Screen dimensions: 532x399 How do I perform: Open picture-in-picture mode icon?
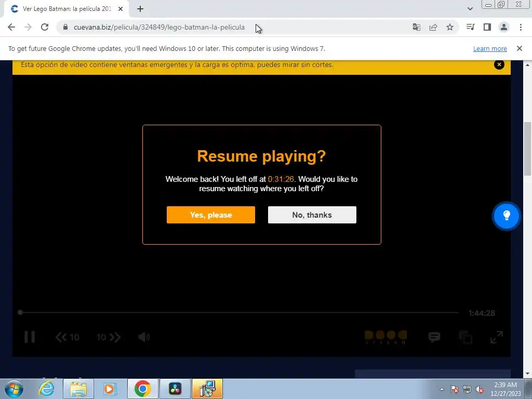point(465,337)
